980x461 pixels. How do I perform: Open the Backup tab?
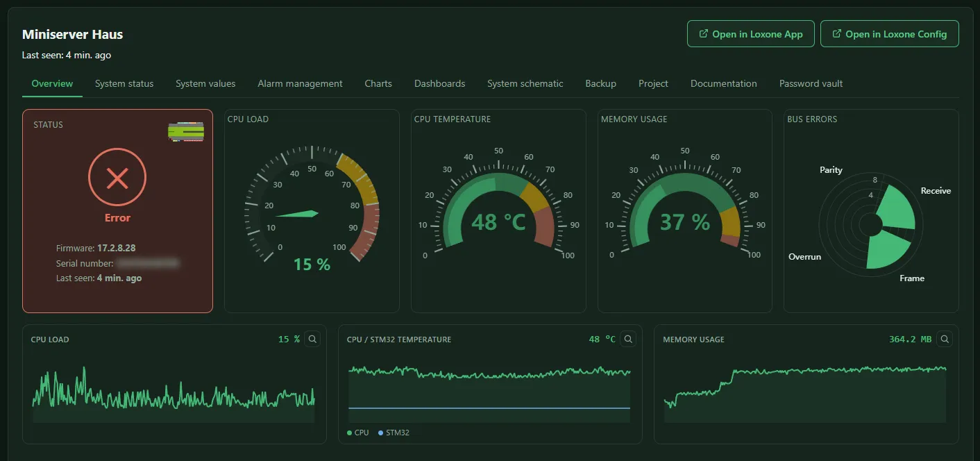[x=600, y=83]
